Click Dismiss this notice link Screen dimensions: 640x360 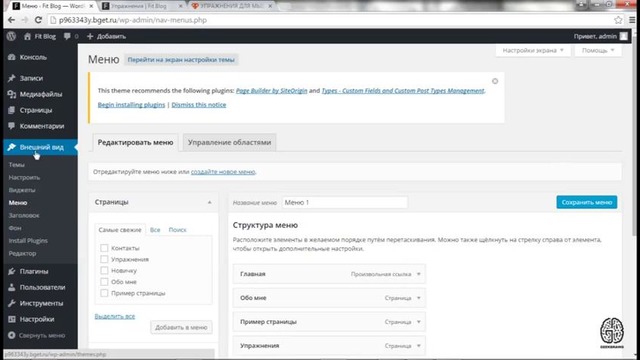click(199, 105)
